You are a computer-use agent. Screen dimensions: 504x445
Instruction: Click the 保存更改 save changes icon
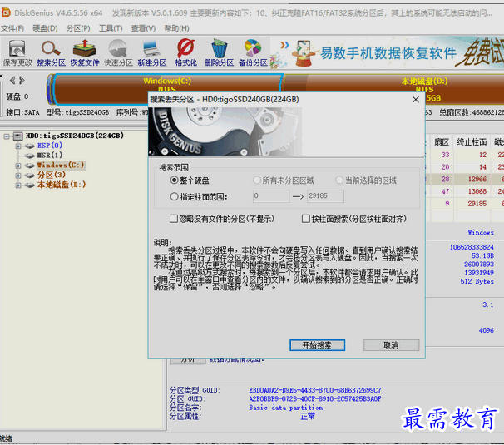click(x=17, y=52)
